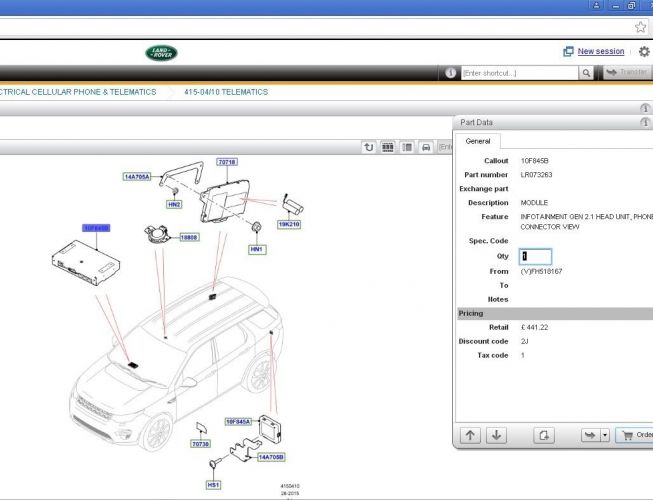
Task: Click the Order cart button
Action: [634, 435]
